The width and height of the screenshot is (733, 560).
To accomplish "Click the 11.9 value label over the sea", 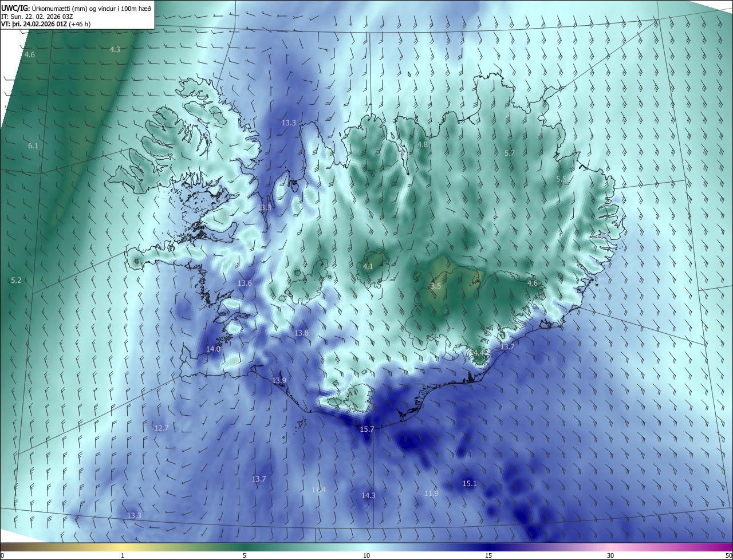I will 431,494.
